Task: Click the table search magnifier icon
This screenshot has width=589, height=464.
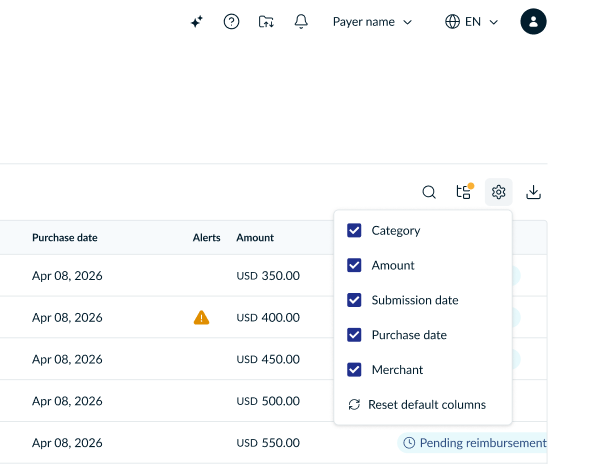Action: [x=429, y=192]
